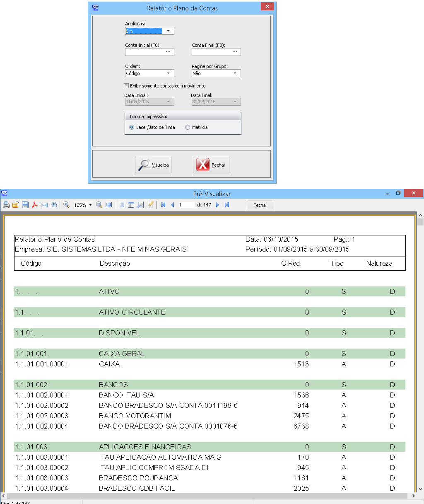
Task: Open the zoom percentage dropdown
Action: pyautogui.click(x=90, y=205)
